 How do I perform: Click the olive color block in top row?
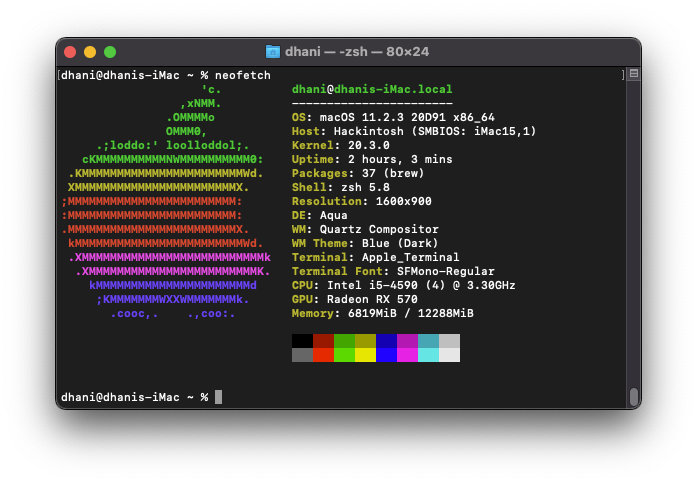(365, 341)
